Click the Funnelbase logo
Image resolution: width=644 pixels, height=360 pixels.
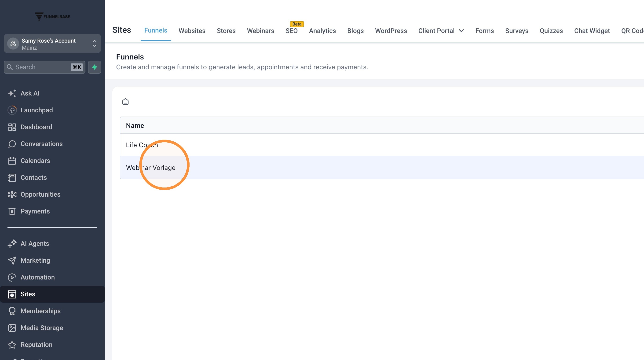[52, 16]
